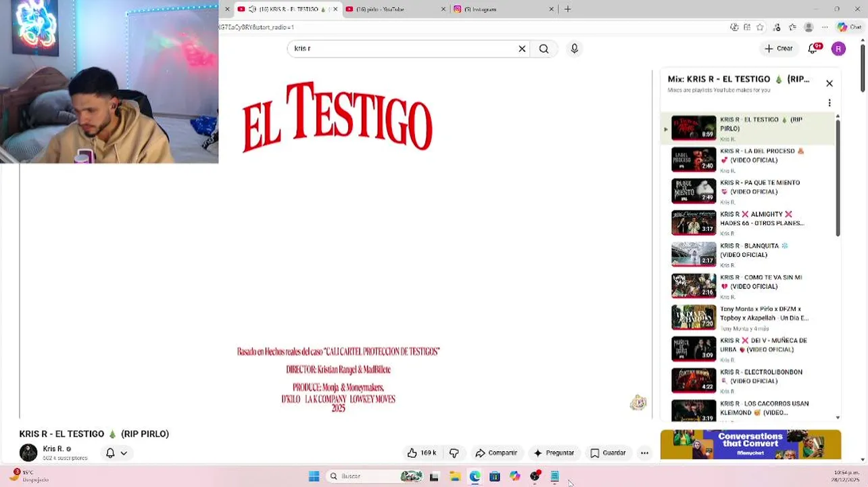Open Copilot taskbar icon
868x487 pixels.
coord(515,476)
